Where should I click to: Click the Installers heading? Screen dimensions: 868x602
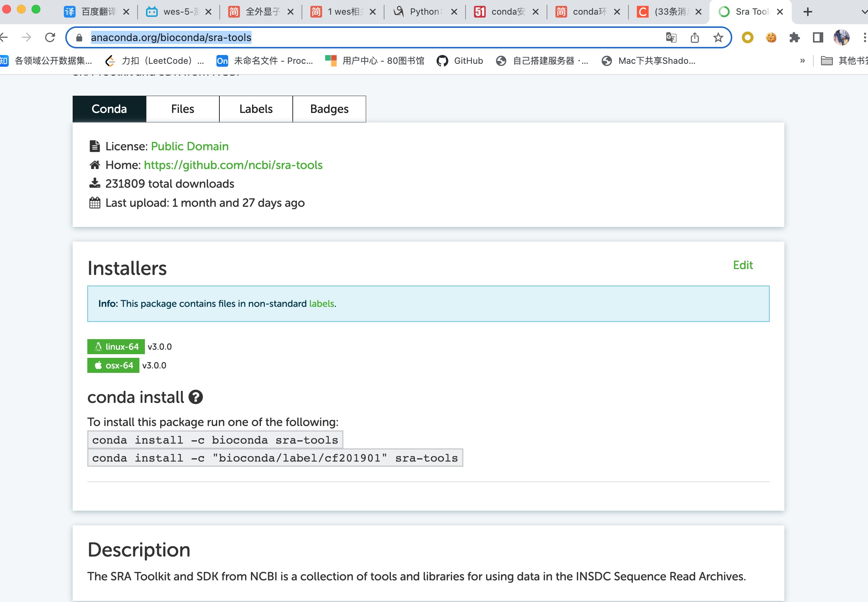click(127, 268)
